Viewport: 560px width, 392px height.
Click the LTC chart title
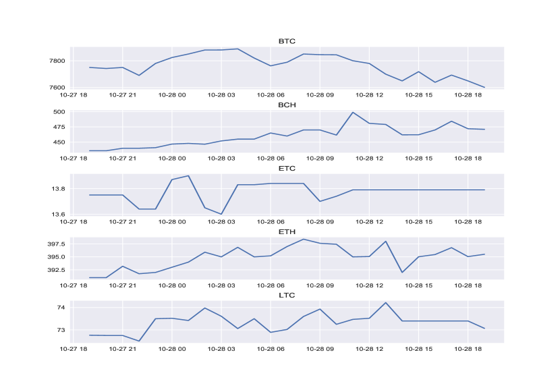287,295
